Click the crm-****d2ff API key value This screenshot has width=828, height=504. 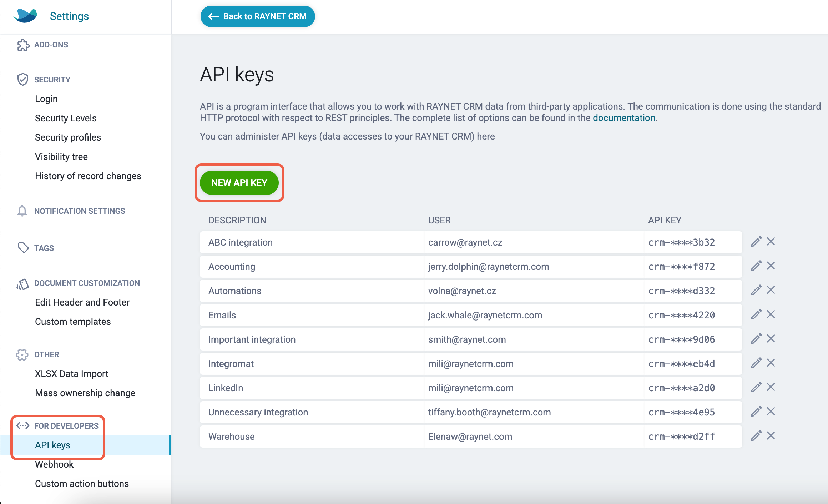point(682,437)
